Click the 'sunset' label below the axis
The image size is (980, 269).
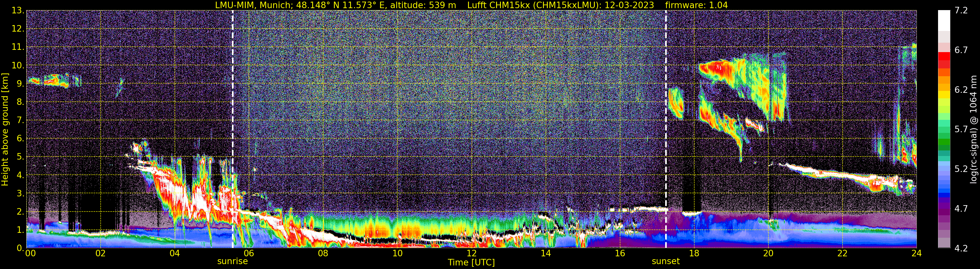coord(666,262)
